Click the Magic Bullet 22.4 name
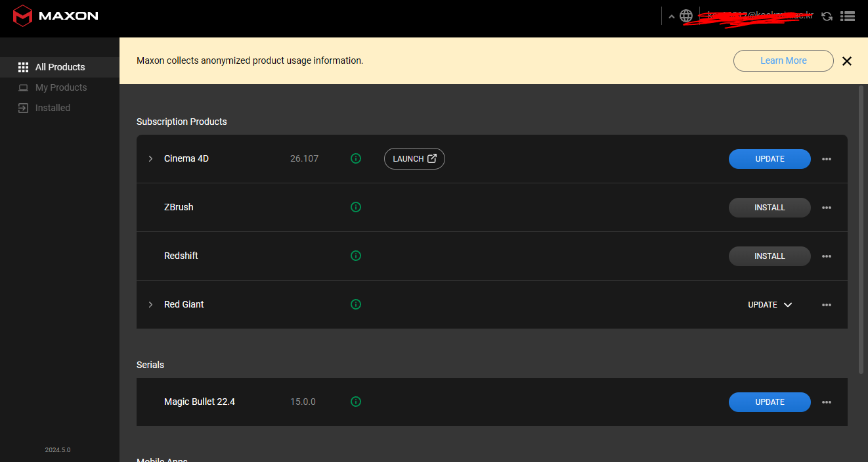This screenshot has height=462, width=868. click(200, 402)
